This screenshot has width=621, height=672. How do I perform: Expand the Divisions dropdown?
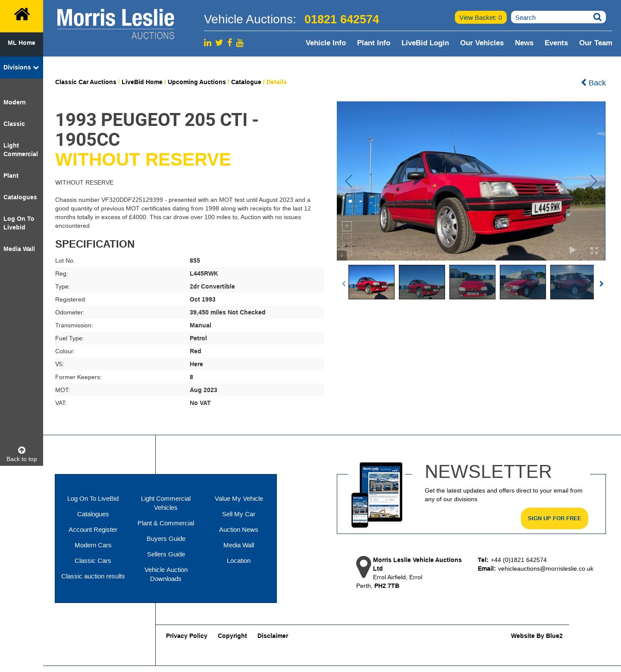click(x=21, y=67)
